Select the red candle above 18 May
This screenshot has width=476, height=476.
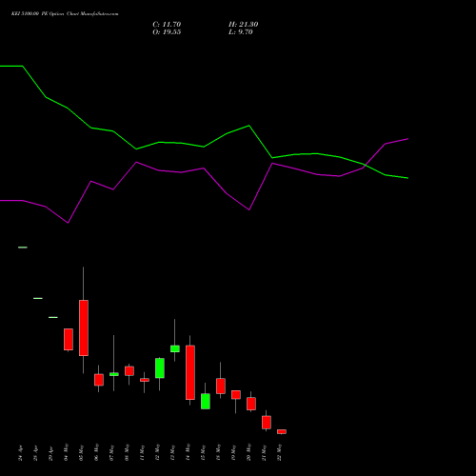tap(221, 386)
